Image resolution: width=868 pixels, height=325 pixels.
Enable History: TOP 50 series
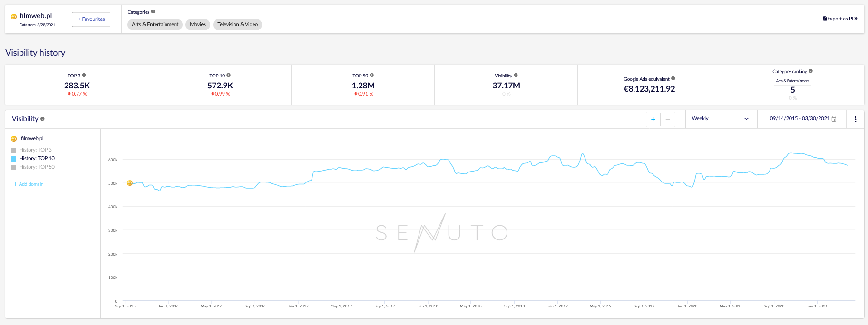(x=14, y=167)
